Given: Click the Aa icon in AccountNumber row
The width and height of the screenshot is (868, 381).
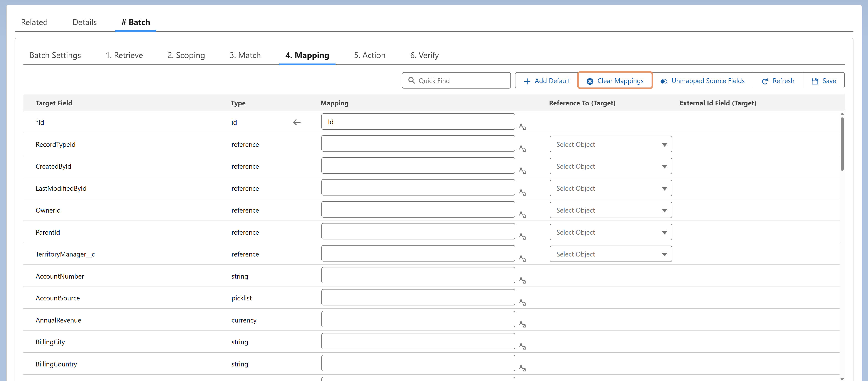Looking at the screenshot, I should tap(522, 280).
